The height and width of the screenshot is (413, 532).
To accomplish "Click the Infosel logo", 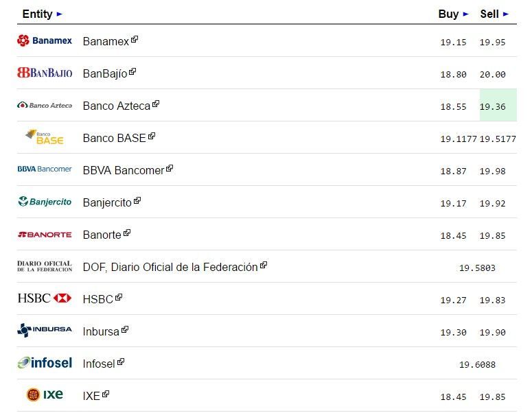I will click(45, 363).
